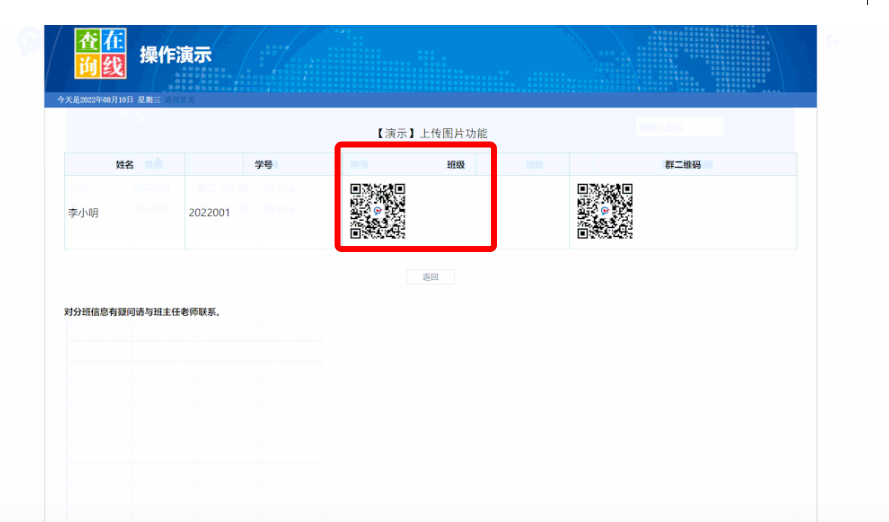Click the heading 【演示】上传图片功能
Screen dimensions: 889x522
[x=430, y=133]
